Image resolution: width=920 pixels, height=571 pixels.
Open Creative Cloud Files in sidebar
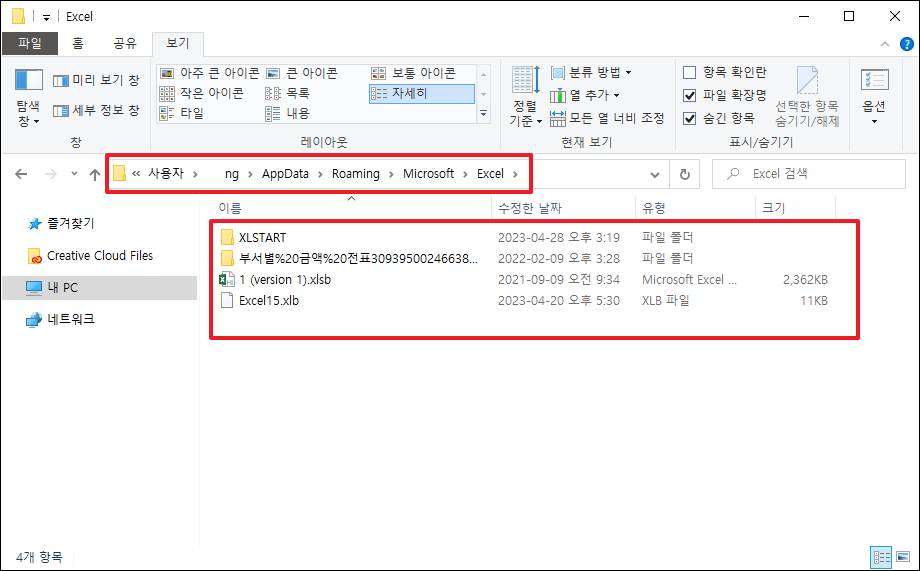90,256
